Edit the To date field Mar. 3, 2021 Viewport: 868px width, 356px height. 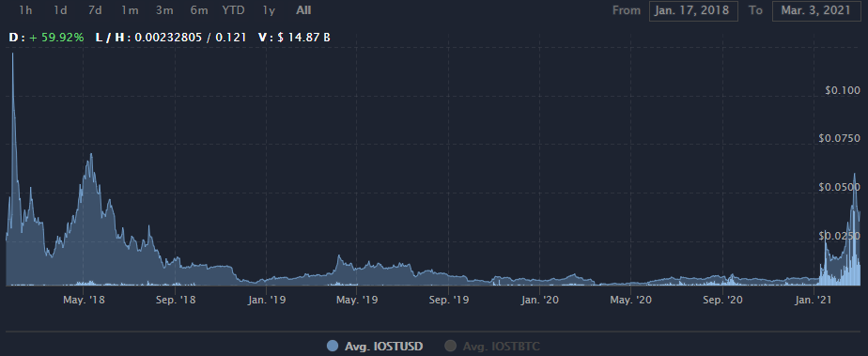click(816, 10)
